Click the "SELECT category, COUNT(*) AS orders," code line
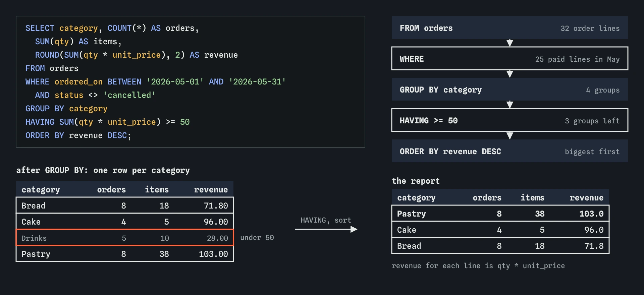This screenshot has width=644, height=295. [112, 28]
